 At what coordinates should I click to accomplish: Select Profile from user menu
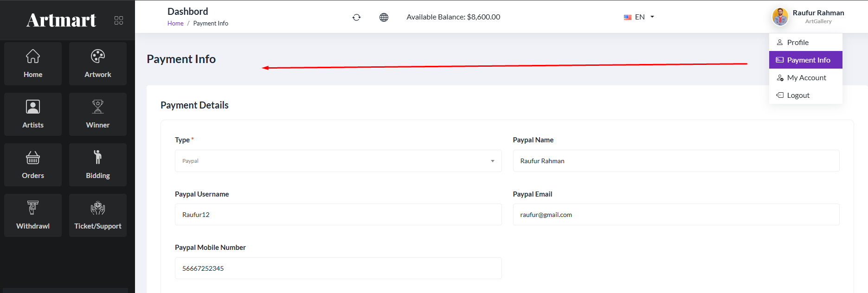(797, 42)
